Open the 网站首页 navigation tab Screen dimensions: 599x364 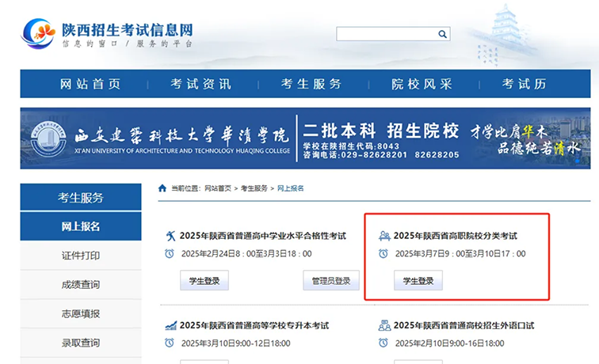(90, 84)
